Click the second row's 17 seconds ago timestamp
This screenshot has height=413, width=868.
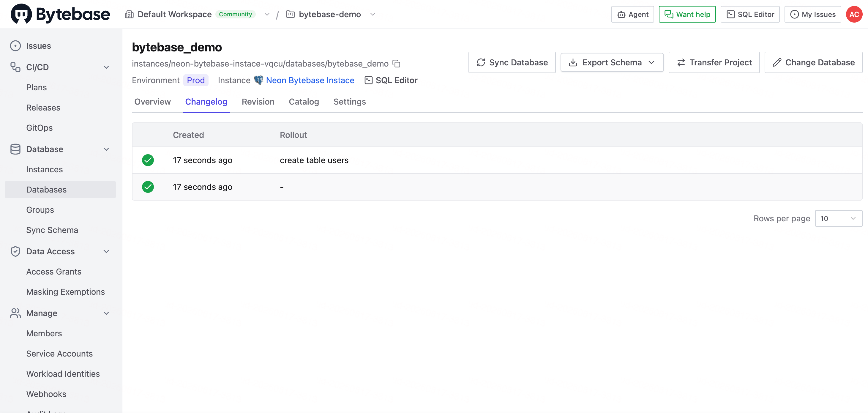click(203, 187)
